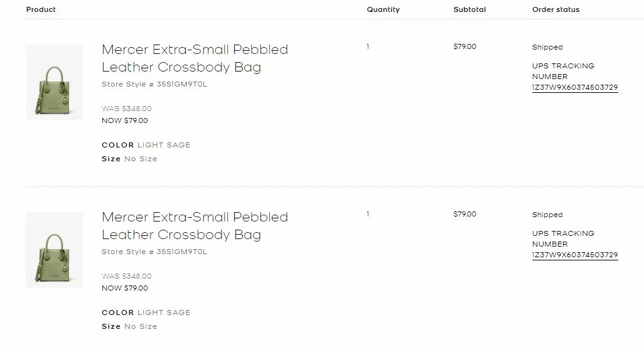
Task: Click the Subtotal column header
Action: (x=470, y=9)
